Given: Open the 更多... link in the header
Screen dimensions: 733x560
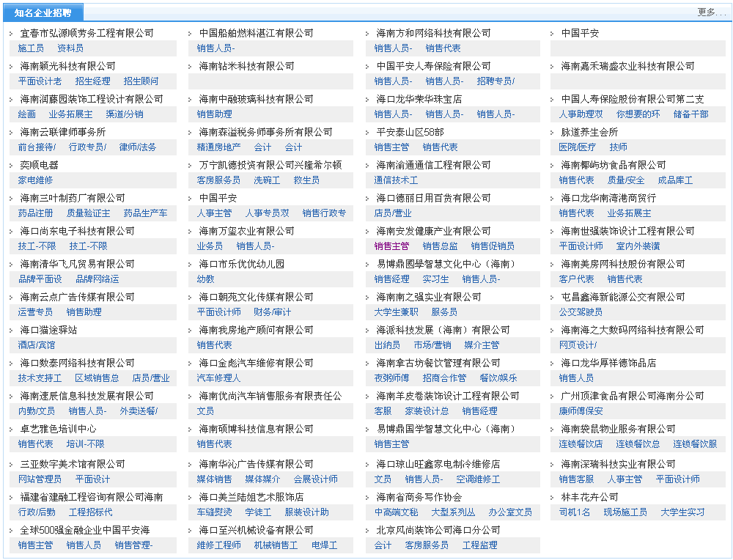Looking at the screenshot, I should coord(712,12).
